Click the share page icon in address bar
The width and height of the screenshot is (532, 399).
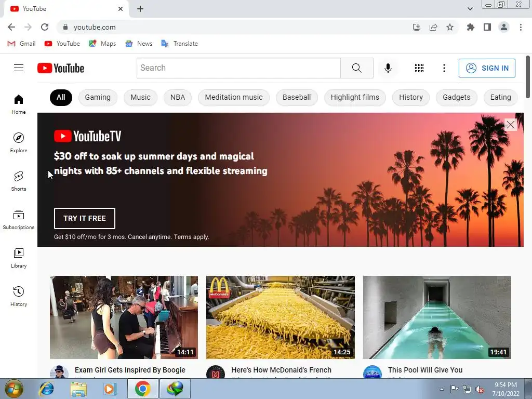(x=433, y=27)
